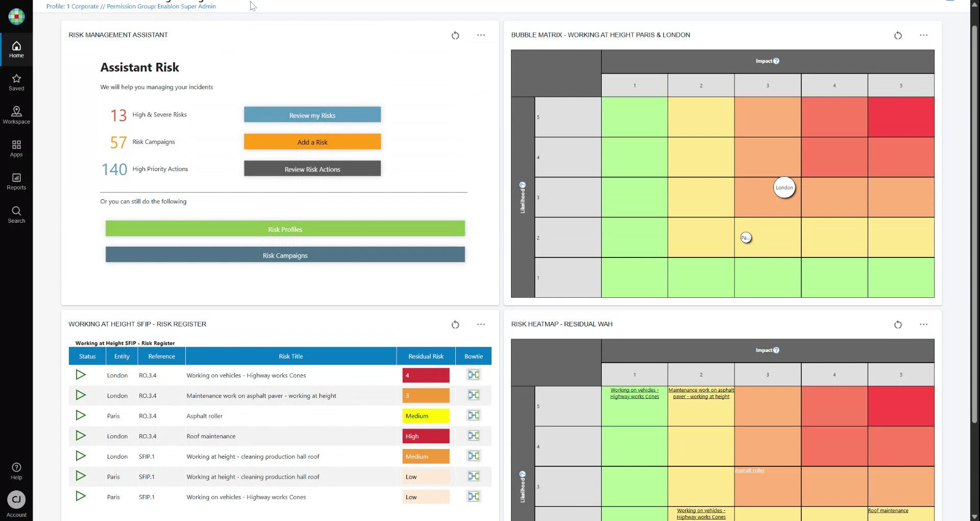
Task: Play the Asphalt roller row status arrow
Action: pos(81,415)
